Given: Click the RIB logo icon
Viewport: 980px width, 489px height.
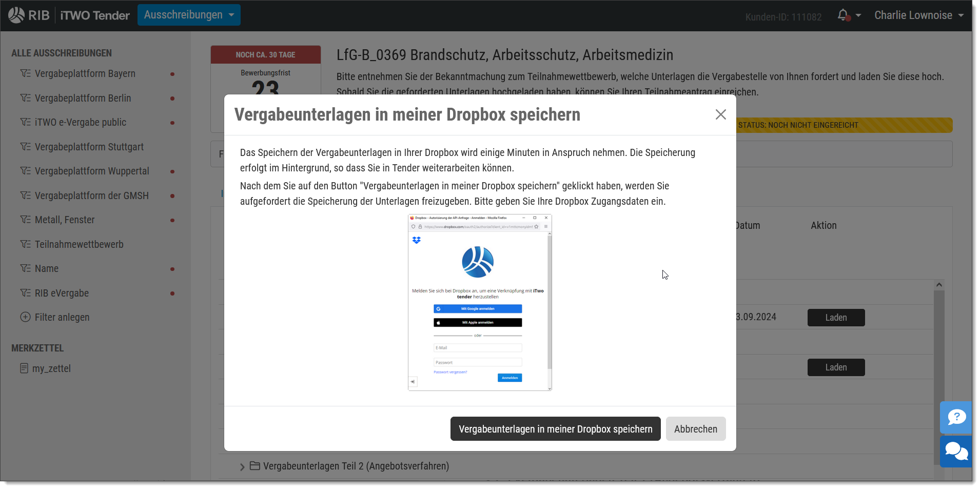Looking at the screenshot, I should click(16, 15).
